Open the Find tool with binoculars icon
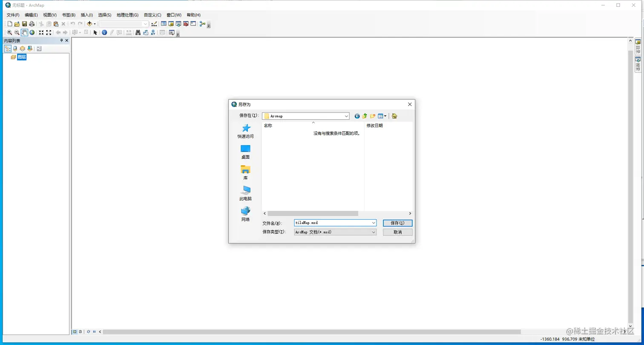Screen dimensions: 644x345 138,32
